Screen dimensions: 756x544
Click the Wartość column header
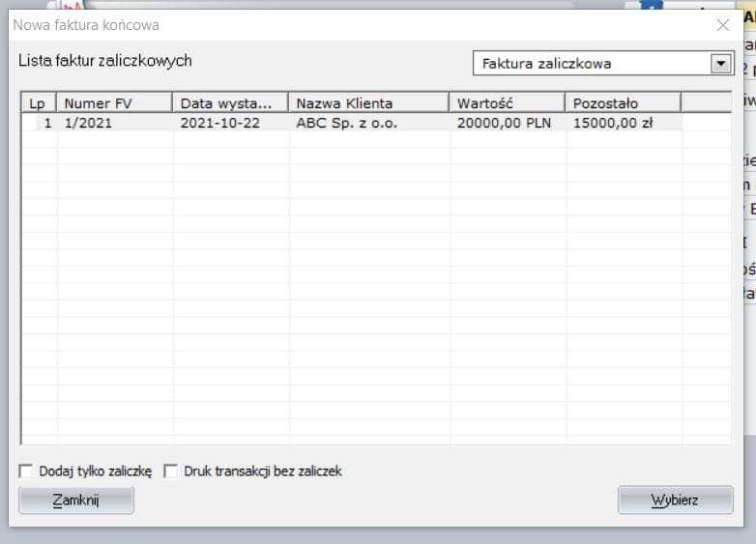[x=507, y=103]
